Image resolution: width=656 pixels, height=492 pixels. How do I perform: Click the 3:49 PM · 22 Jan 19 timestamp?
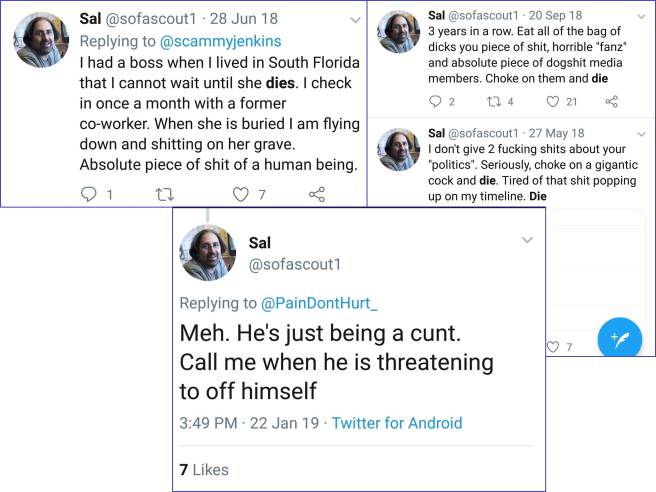tap(250, 423)
